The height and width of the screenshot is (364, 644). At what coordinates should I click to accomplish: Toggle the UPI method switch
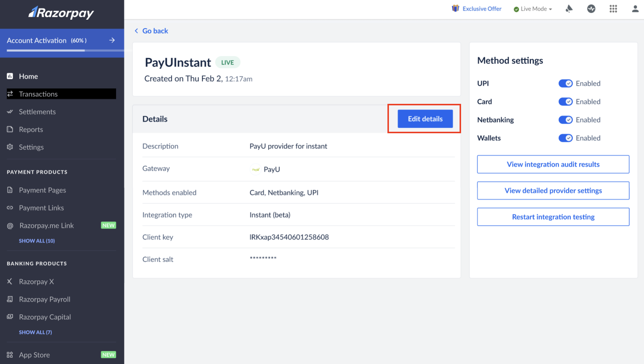pyautogui.click(x=566, y=83)
